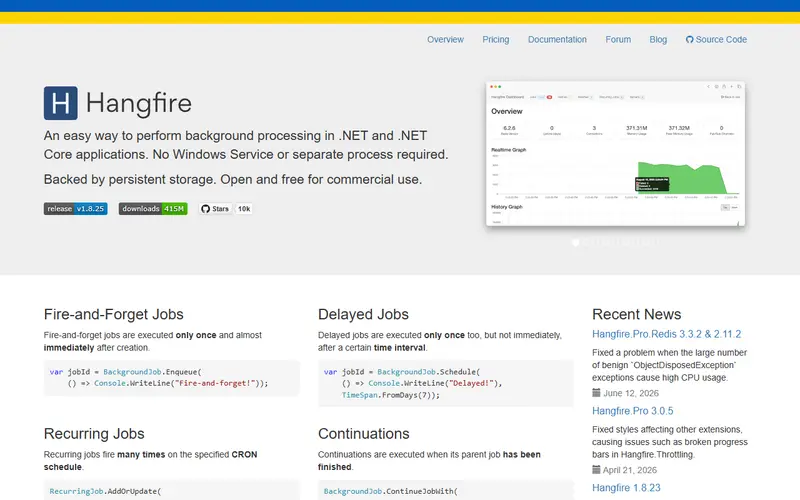This screenshot has width=800, height=500.
Task: Click the Hangfire.Throttling news description
Action: (x=670, y=442)
